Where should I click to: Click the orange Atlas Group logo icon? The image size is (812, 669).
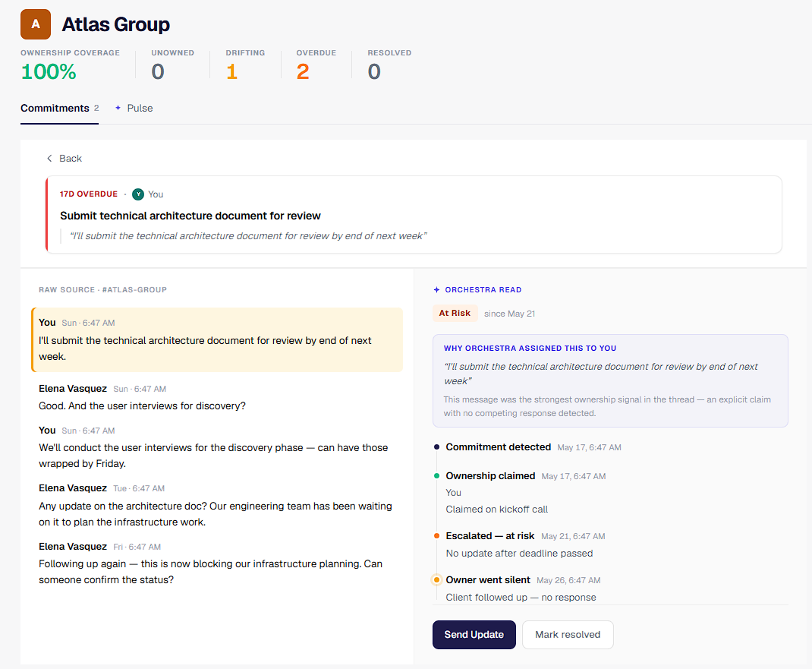(36, 24)
